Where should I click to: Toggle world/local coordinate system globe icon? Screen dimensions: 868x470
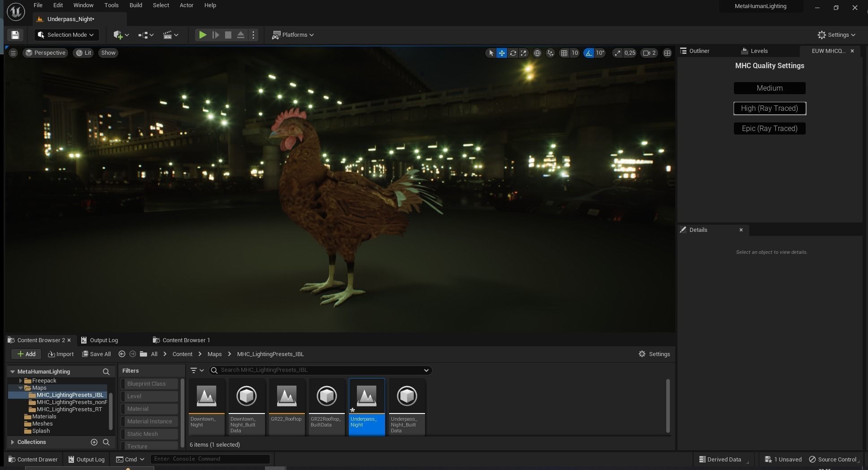(x=537, y=53)
